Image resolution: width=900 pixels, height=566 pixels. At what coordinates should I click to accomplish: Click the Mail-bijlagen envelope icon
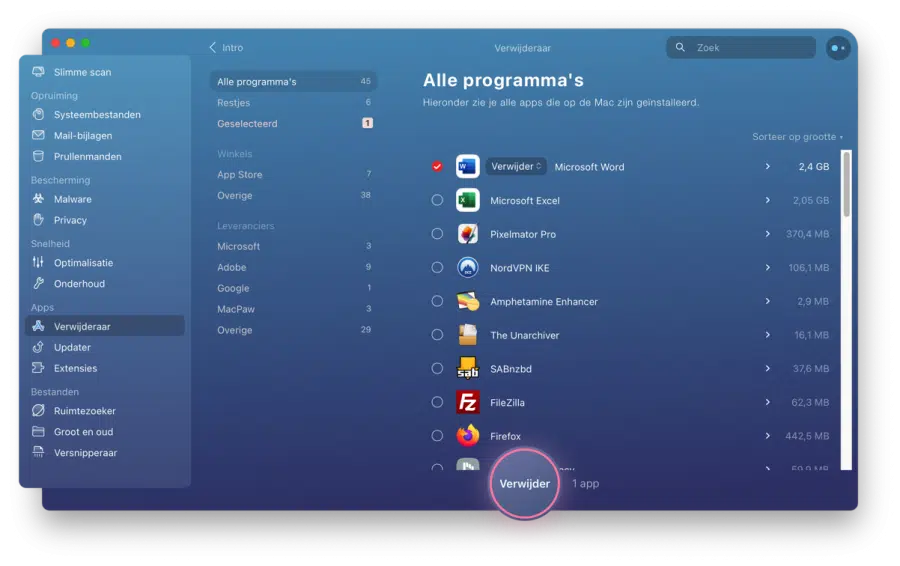pos(38,135)
